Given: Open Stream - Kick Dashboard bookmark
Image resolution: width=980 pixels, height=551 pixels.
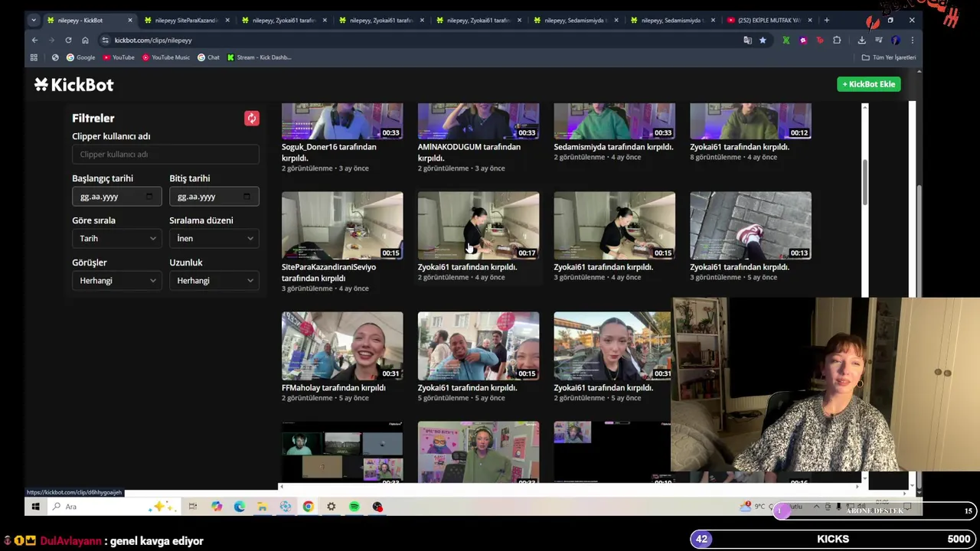Looking at the screenshot, I should tap(259, 57).
